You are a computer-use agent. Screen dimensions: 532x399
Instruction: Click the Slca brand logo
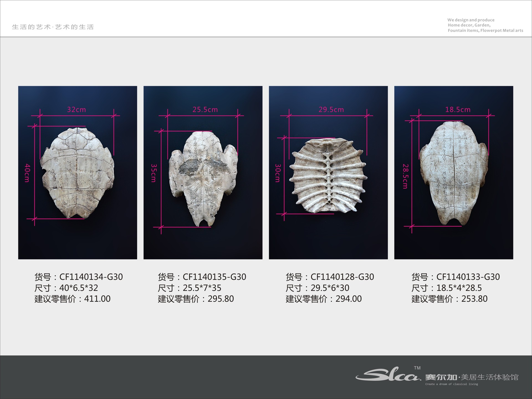[x=388, y=374]
